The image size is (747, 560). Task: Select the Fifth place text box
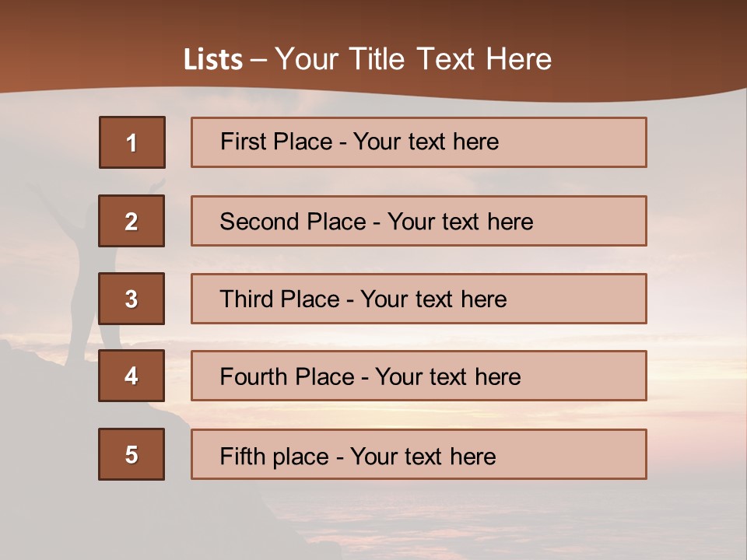419,454
